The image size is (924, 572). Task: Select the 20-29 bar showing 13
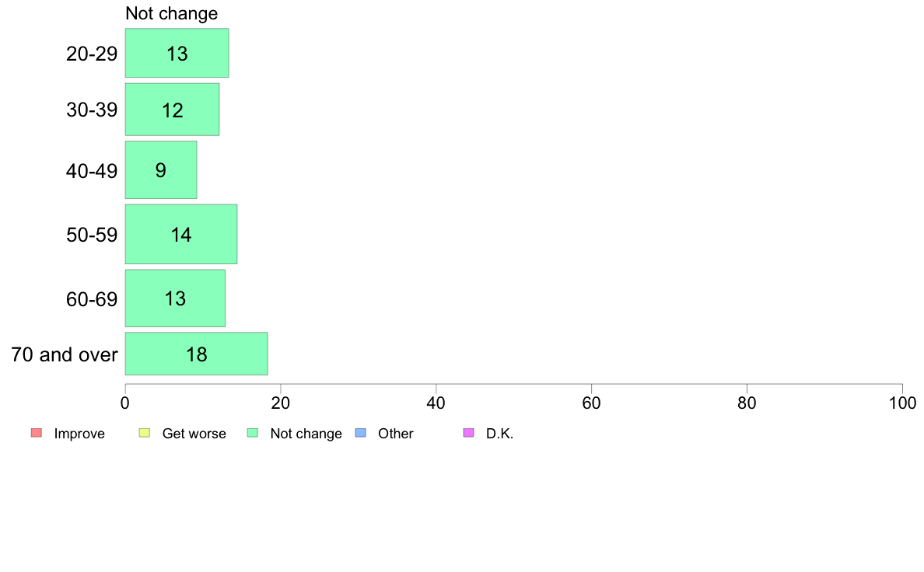click(x=177, y=53)
